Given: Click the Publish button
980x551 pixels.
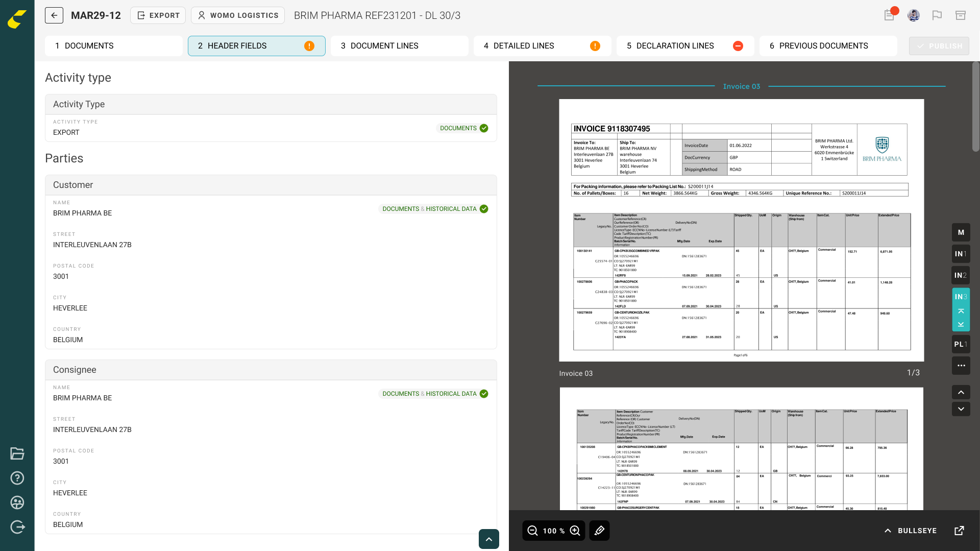Looking at the screenshot, I should click(939, 46).
